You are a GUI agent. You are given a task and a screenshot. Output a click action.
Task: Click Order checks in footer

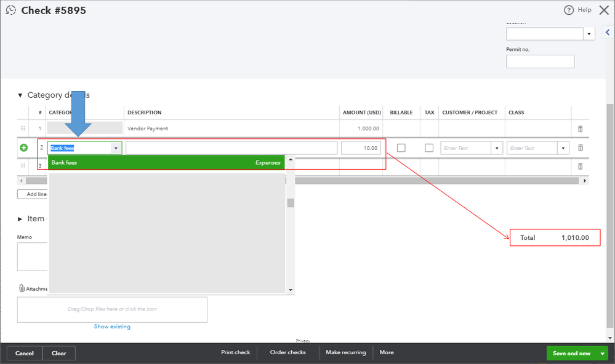click(287, 352)
